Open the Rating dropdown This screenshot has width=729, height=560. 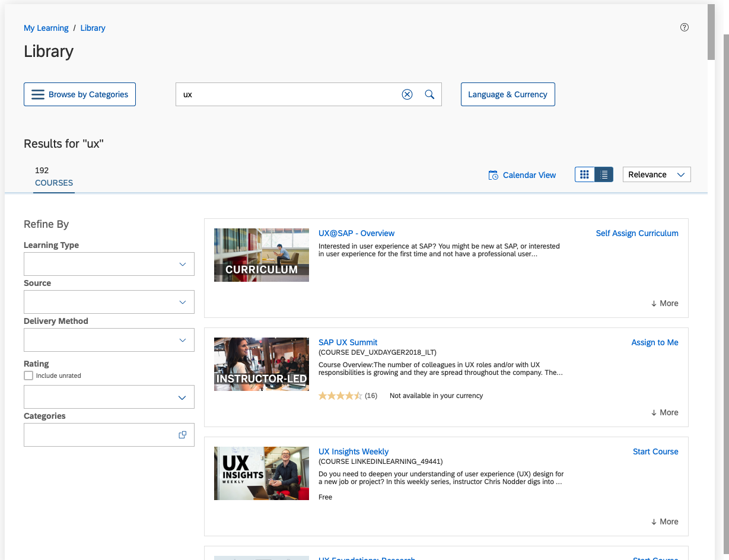pyautogui.click(x=109, y=397)
